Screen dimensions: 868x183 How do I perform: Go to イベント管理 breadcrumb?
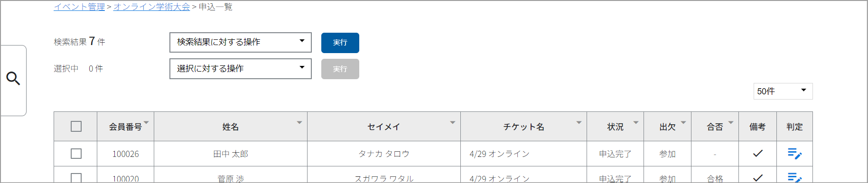[x=79, y=7]
